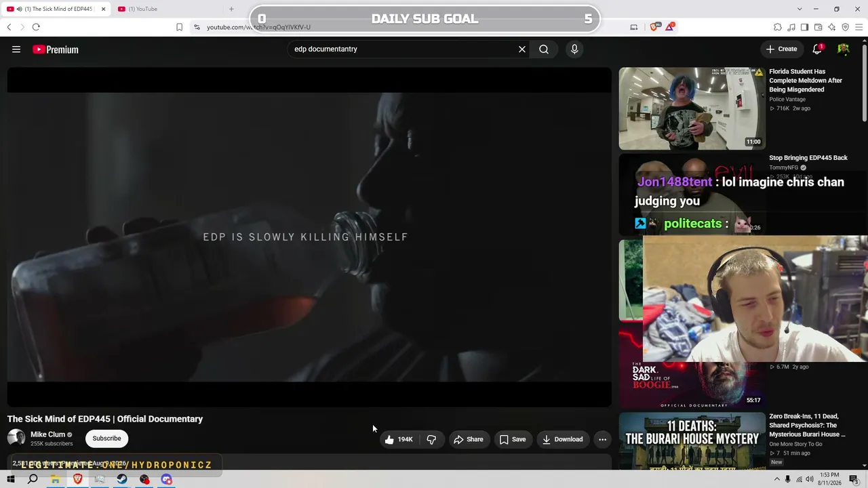Viewport: 868px width, 488px height.
Task: Open Windows taskbar search
Action: 33,479
